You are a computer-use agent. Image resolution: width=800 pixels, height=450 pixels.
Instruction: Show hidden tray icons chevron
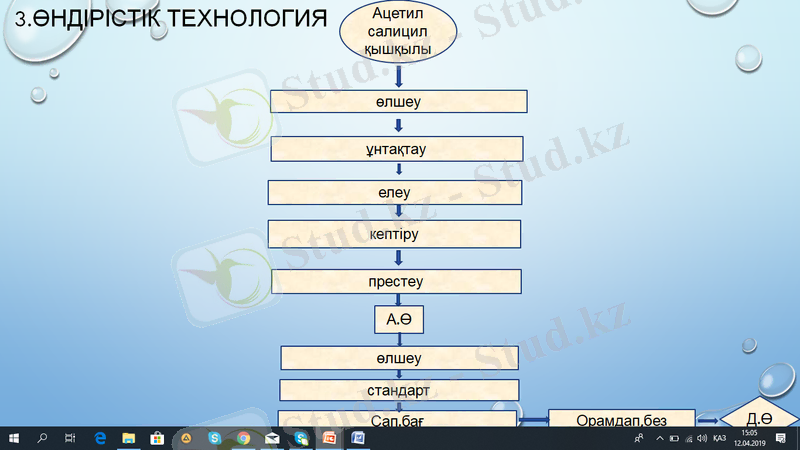pyautogui.click(x=660, y=438)
